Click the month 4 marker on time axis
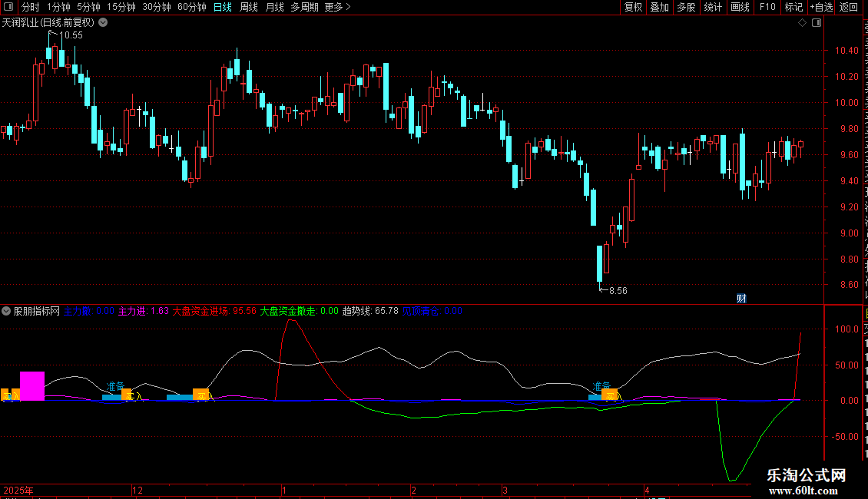Image resolution: width=868 pixels, height=499 pixels. pos(647,490)
